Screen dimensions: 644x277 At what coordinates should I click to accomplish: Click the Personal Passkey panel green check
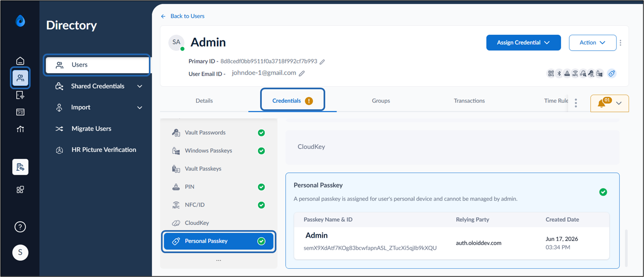pos(603,192)
